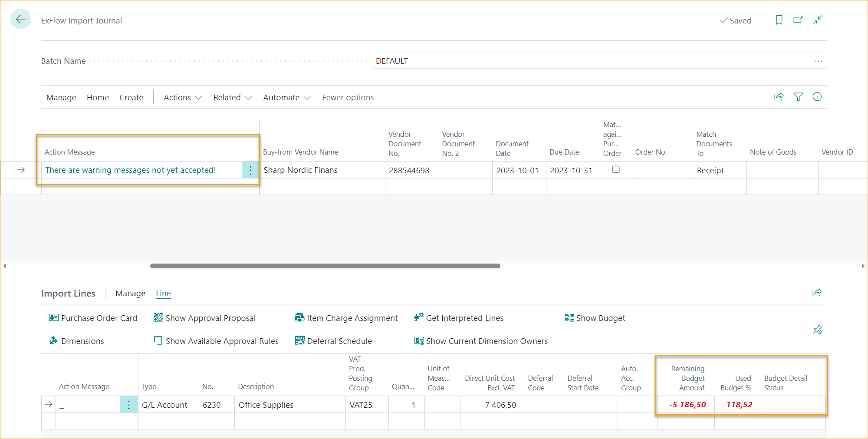Open the warning messages not yet accepted link
The width and height of the screenshot is (868, 439).
click(x=130, y=170)
